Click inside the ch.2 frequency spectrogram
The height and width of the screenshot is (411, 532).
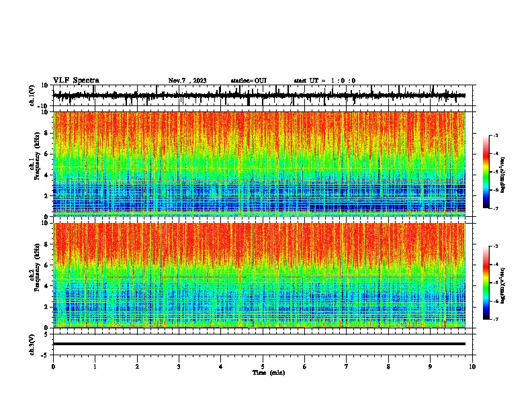pyautogui.click(x=259, y=275)
